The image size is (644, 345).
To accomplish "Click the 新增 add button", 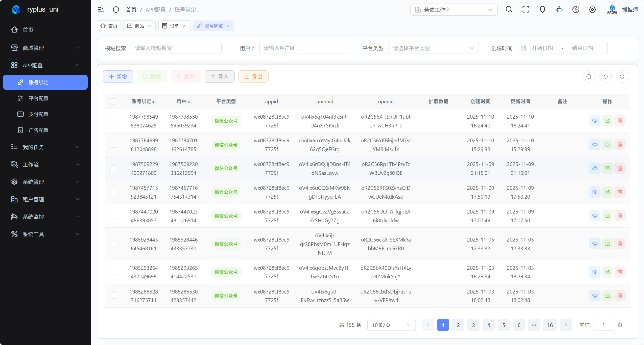I will (x=118, y=76).
